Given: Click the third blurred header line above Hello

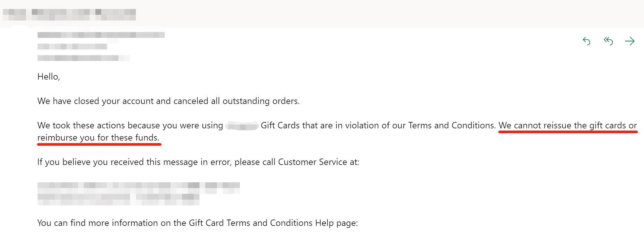Looking at the screenshot, I should point(84,58).
